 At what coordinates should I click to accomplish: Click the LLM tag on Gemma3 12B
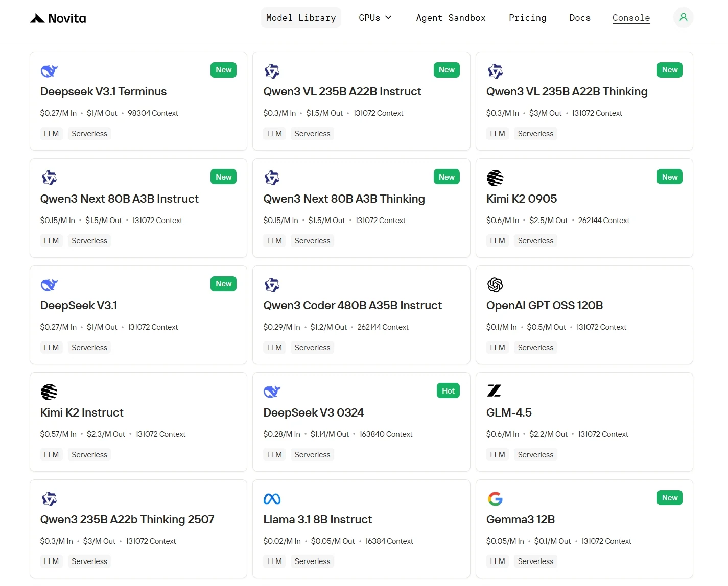(x=498, y=561)
